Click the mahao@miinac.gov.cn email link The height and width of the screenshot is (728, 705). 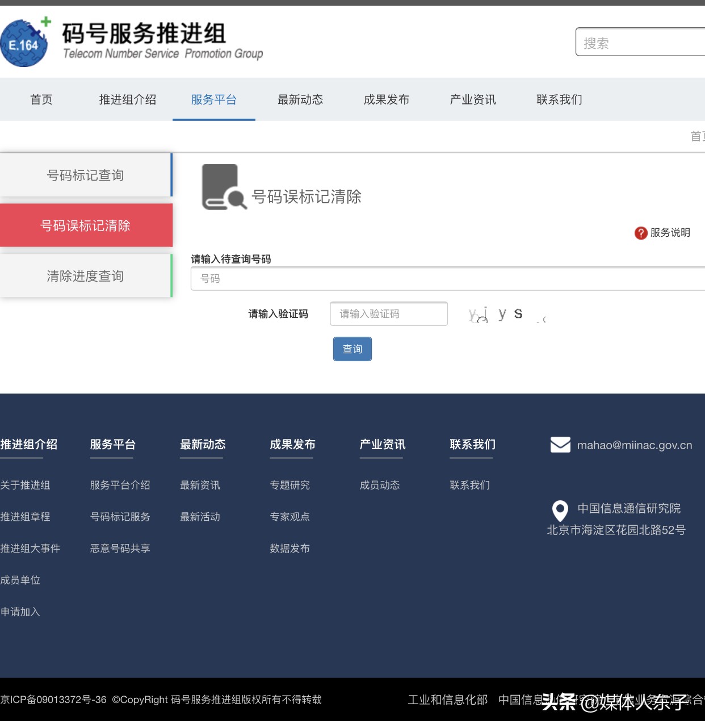(x=635, y=445)
